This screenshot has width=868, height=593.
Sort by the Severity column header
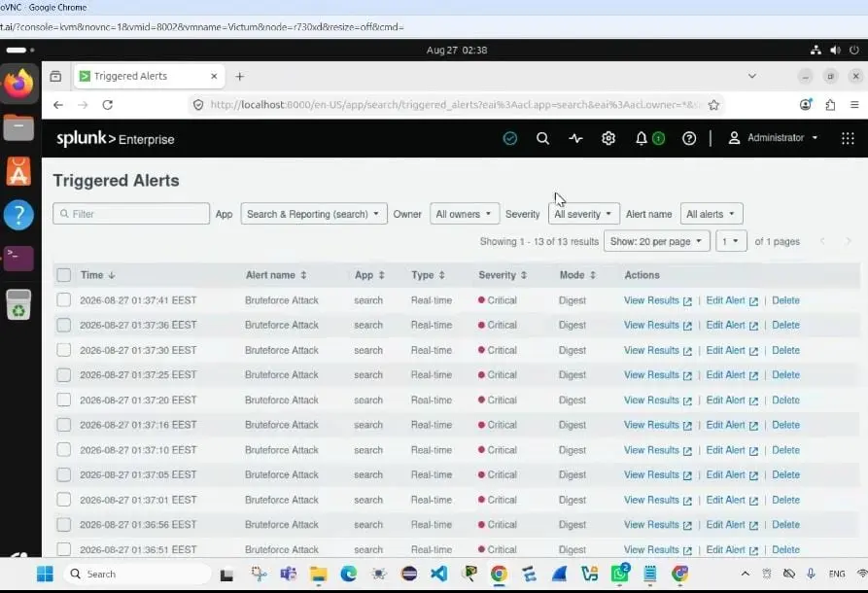click(503, 275)
